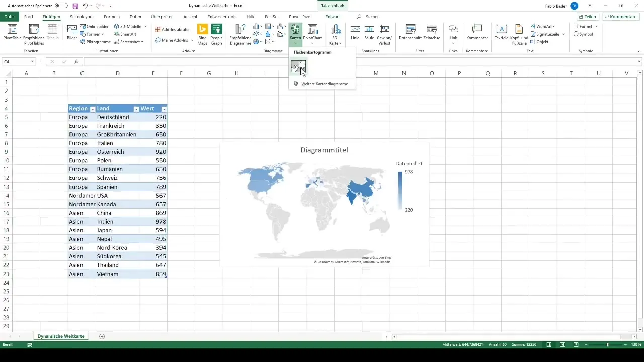644x362 pixels.
Task: Collapse the ribbon with the chevron
Action: pos(639,51)
